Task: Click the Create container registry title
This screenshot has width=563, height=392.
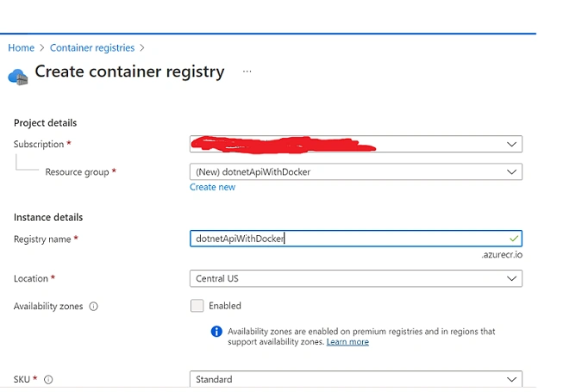Action: click(129, 72)
